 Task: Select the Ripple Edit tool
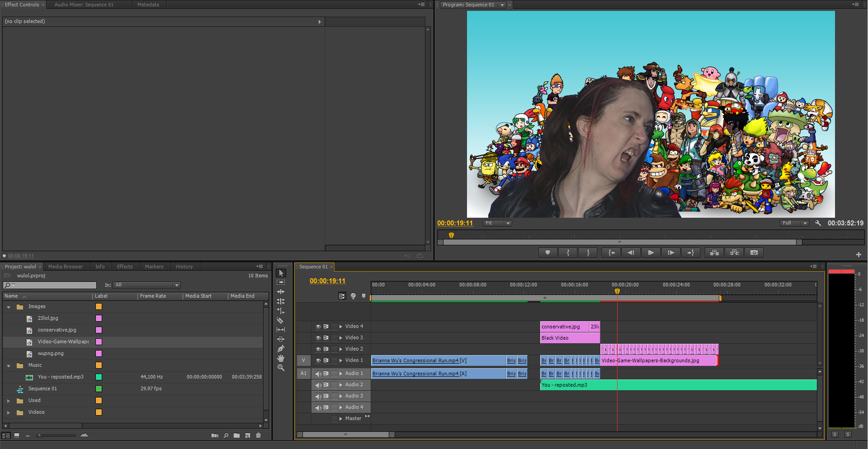(x=281, y=292)
